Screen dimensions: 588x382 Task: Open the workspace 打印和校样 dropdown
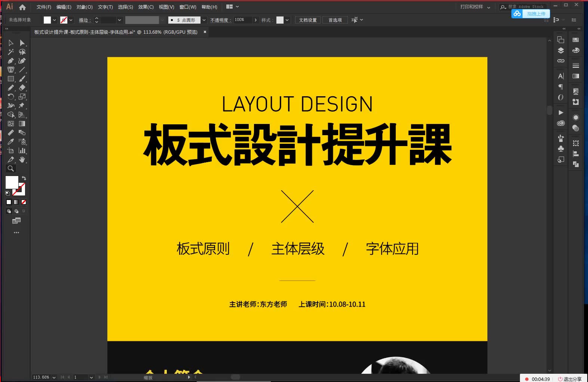pyautogui.click(x=475, y=7)
